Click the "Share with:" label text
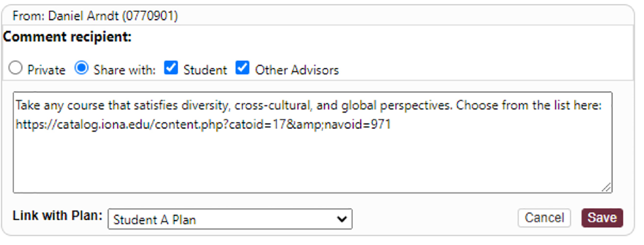This screenshot has width=644, height=245. click(x=124, y=70)
